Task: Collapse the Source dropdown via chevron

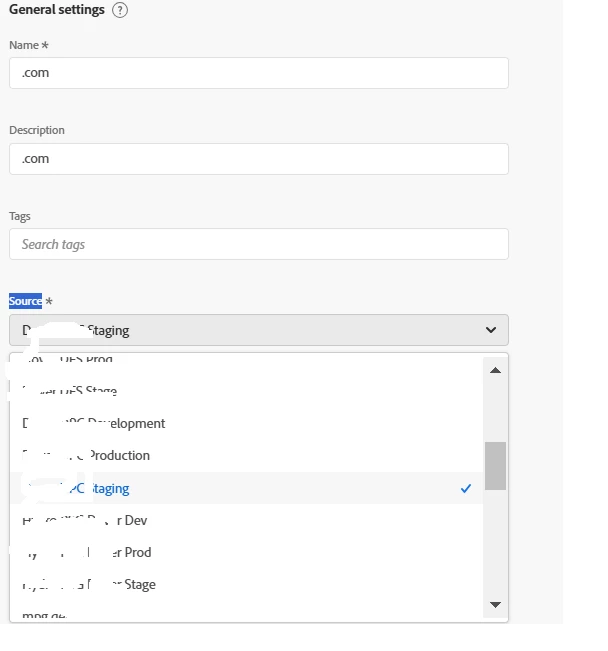Action: [x=490, y=330]
